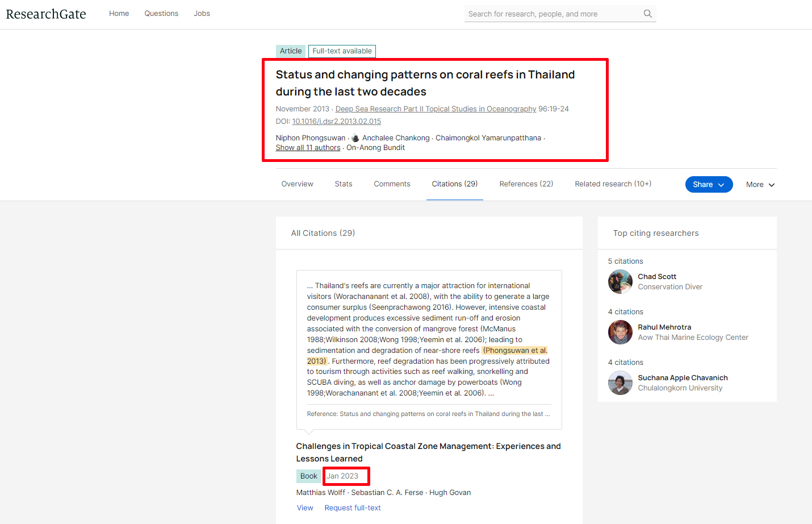This screenshot has width=812, height=524.
Task: Select the Related research (10+) tab
Action: point(613,184)
